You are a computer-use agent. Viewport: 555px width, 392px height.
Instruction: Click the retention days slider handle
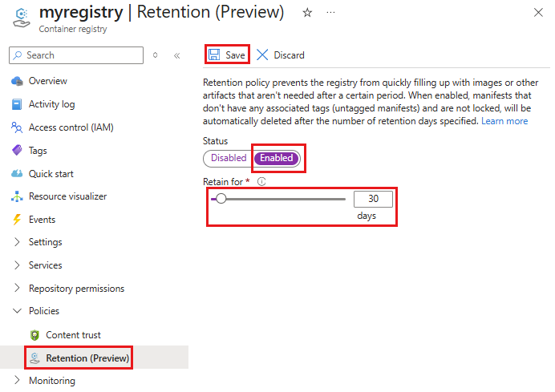pyautogui.click(x=221, y=199)
